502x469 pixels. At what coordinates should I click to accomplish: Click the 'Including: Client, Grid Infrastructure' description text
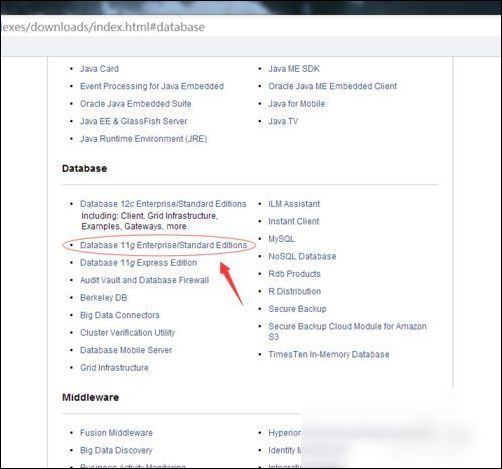150,221
